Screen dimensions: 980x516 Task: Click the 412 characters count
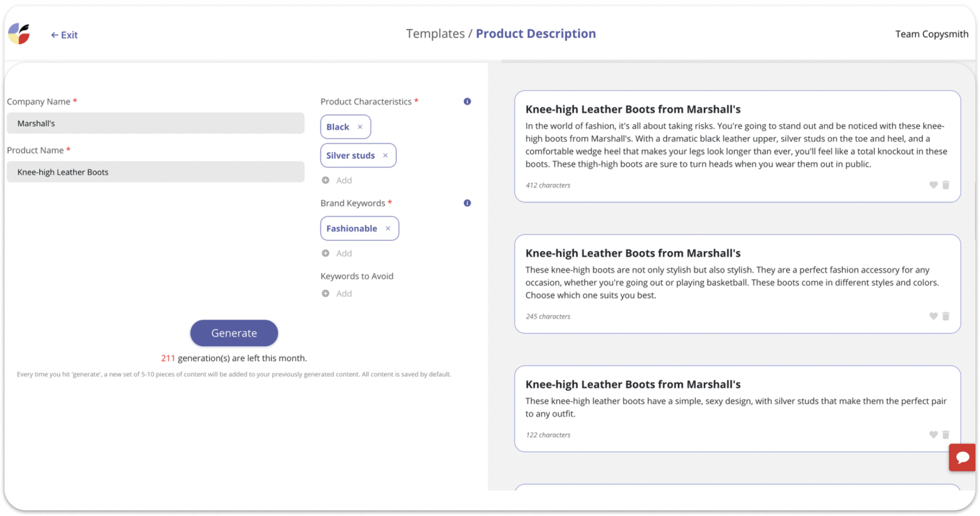pos(548,185)
